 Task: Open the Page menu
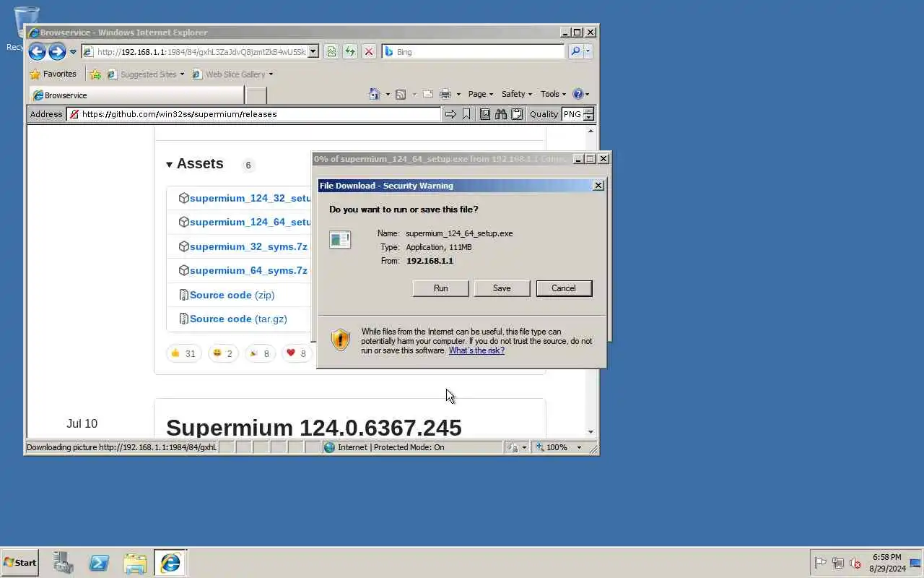(x=480, y=94)
